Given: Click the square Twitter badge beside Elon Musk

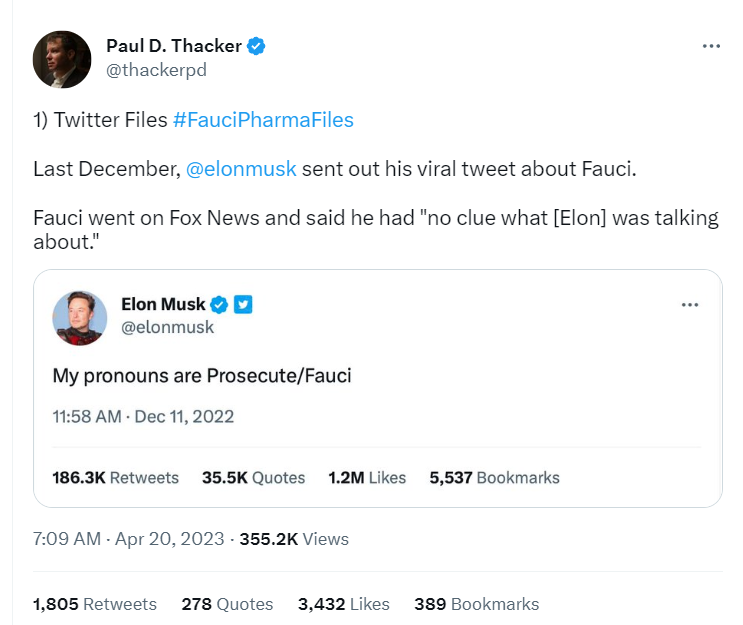Looking at the screenshot, I should [243, 304].
